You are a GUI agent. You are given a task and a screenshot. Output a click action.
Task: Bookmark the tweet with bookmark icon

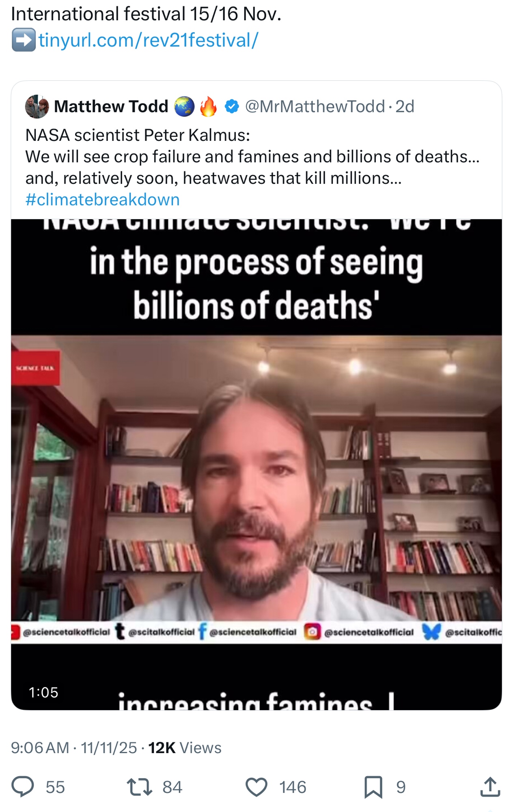tap(373, 787)
